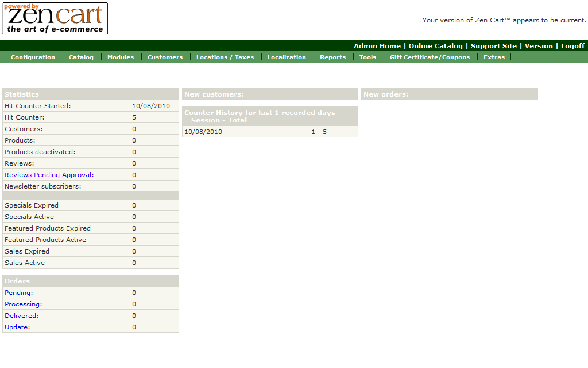Open the Support Site link
This screenshot has width=588, height=368.
[494, 46]
